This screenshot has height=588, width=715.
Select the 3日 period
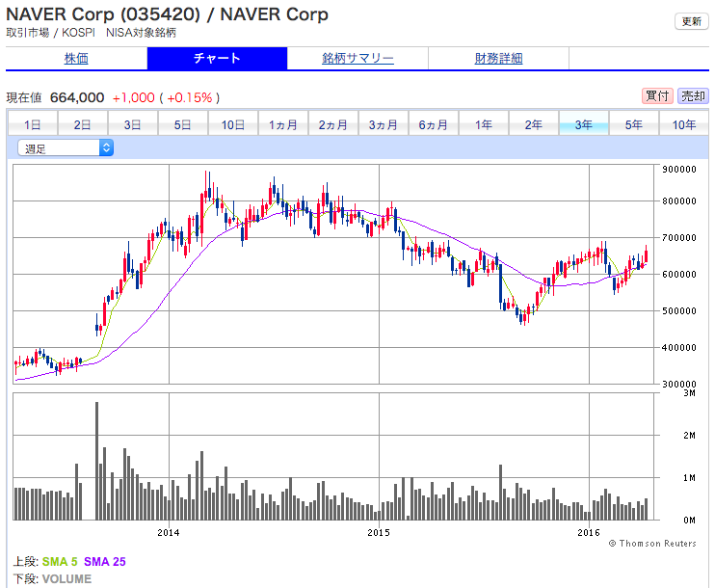coord(133,124)
